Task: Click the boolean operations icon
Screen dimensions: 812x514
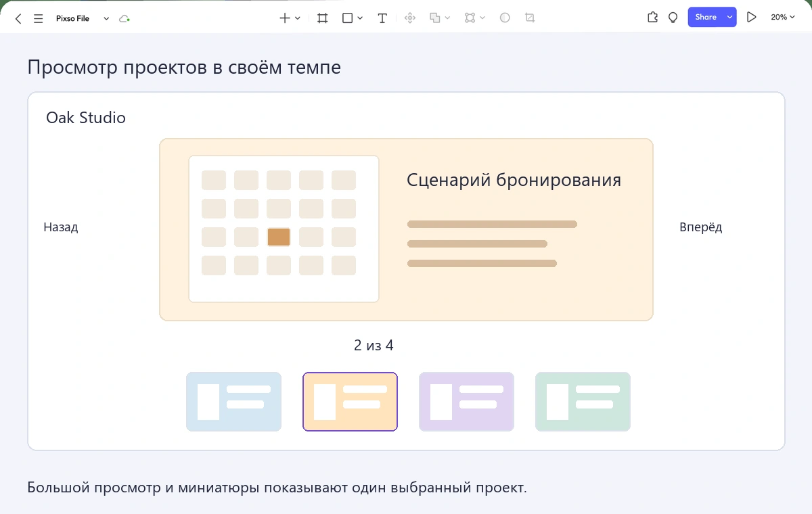Action: (x=436, y=18)
